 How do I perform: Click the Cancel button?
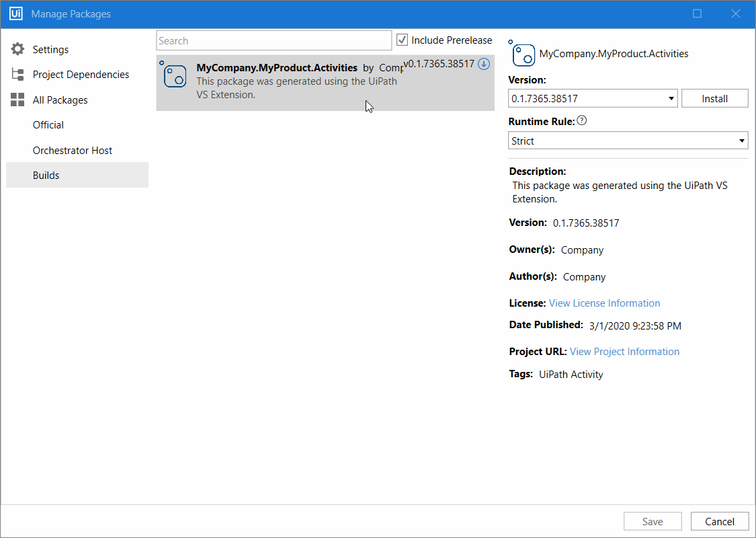click(719, 521)
